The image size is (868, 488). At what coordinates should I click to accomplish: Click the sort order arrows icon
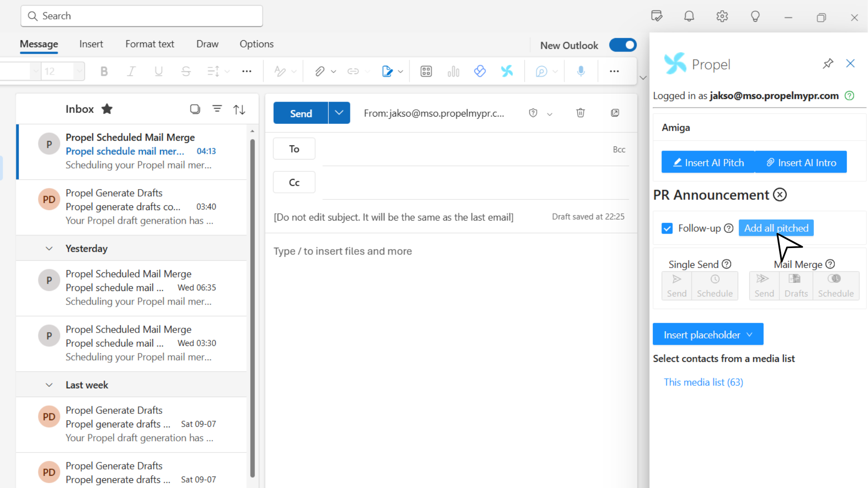click(x=239, y=109)
